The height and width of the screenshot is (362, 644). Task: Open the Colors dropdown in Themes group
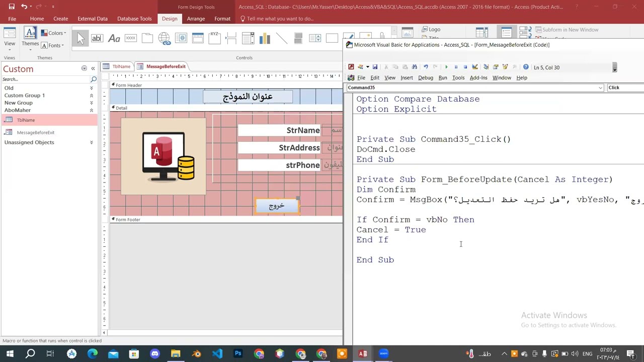[53, 33]
